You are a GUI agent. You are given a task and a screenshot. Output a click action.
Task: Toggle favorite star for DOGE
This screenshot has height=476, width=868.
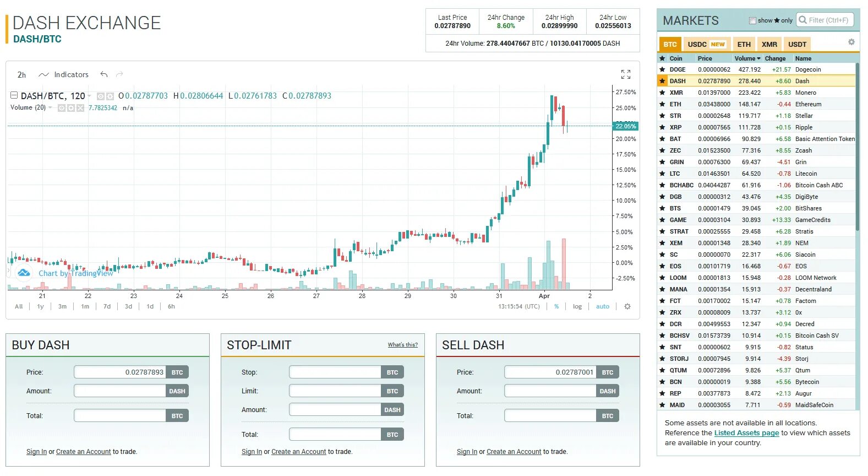[663, 69]
